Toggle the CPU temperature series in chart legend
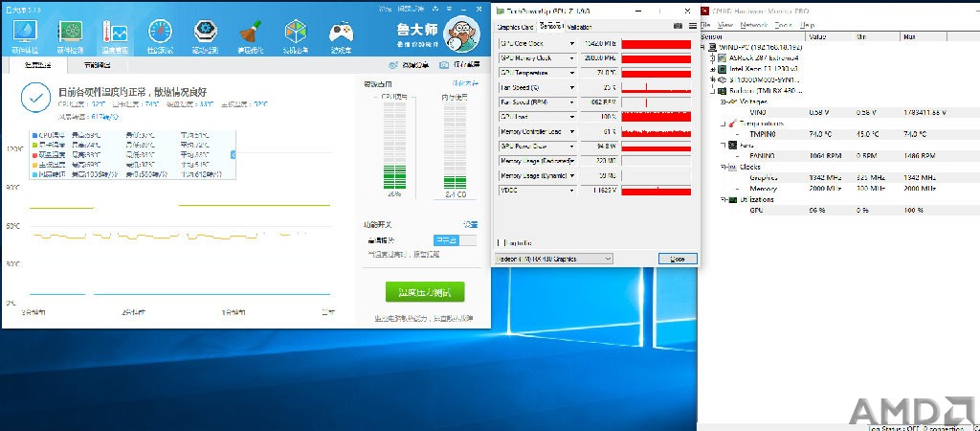Viewport: 980px width, 431px height. 50,135
